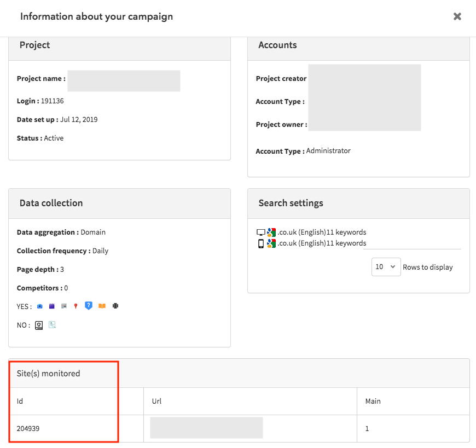Click the desktop monitor icon in Search settings
This screenshot has width=476, height=448.
click(261, 232)
